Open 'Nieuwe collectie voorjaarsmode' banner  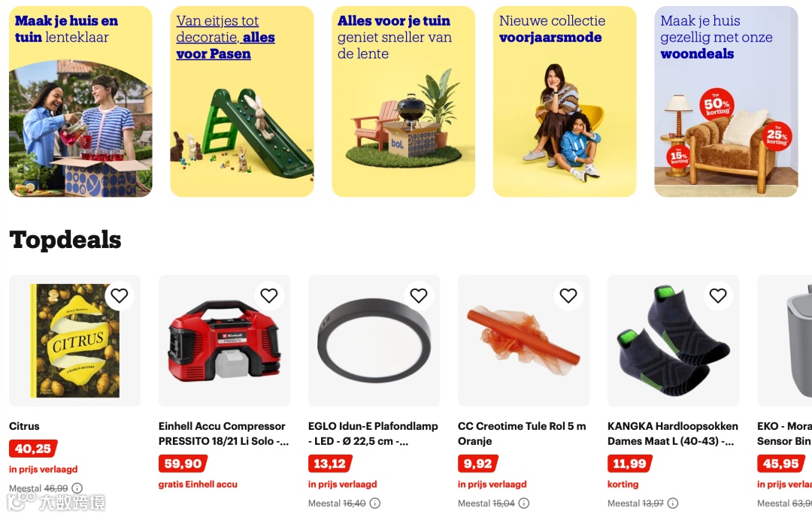click(565, 101)
